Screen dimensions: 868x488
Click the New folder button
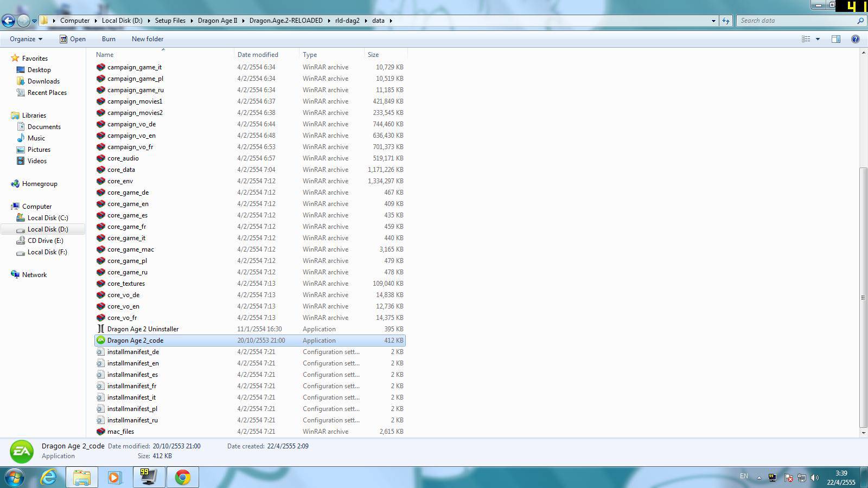[x=147, y=39]
